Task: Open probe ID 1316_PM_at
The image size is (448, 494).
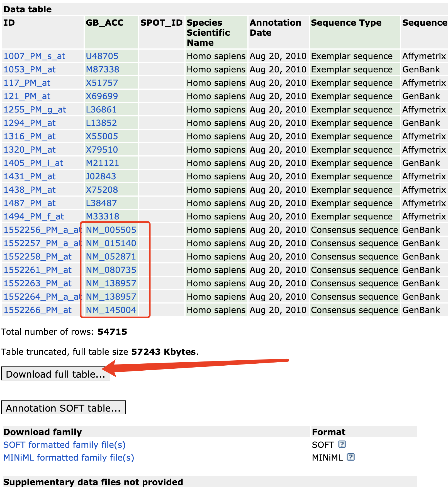Action: point(30,136)
